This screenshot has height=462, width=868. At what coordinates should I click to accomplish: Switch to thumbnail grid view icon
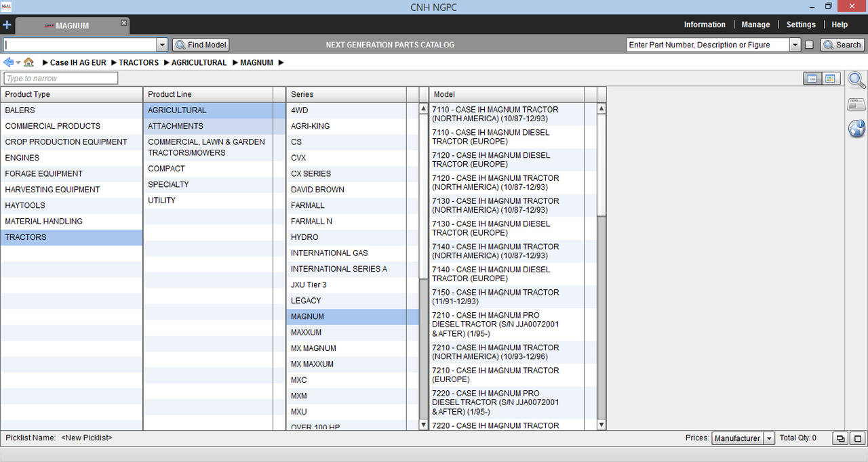(831, 79)
